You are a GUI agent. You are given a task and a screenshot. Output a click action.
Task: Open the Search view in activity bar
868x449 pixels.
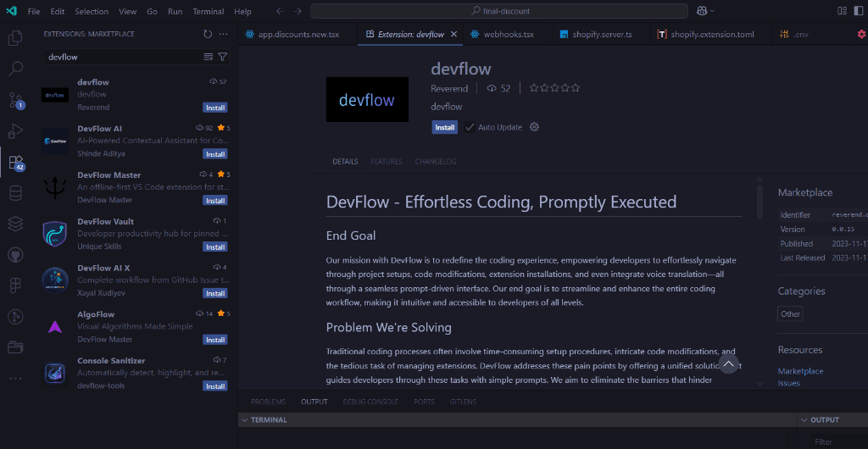[x=15, y=69]
